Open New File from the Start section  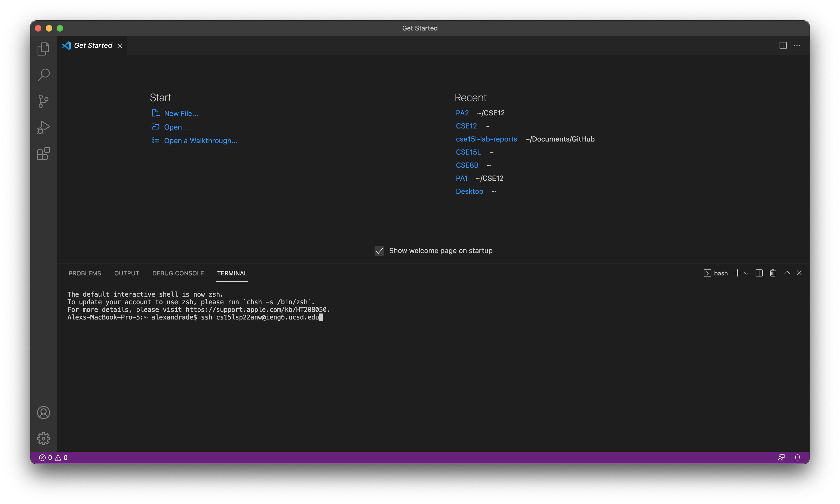click(181, 113)
